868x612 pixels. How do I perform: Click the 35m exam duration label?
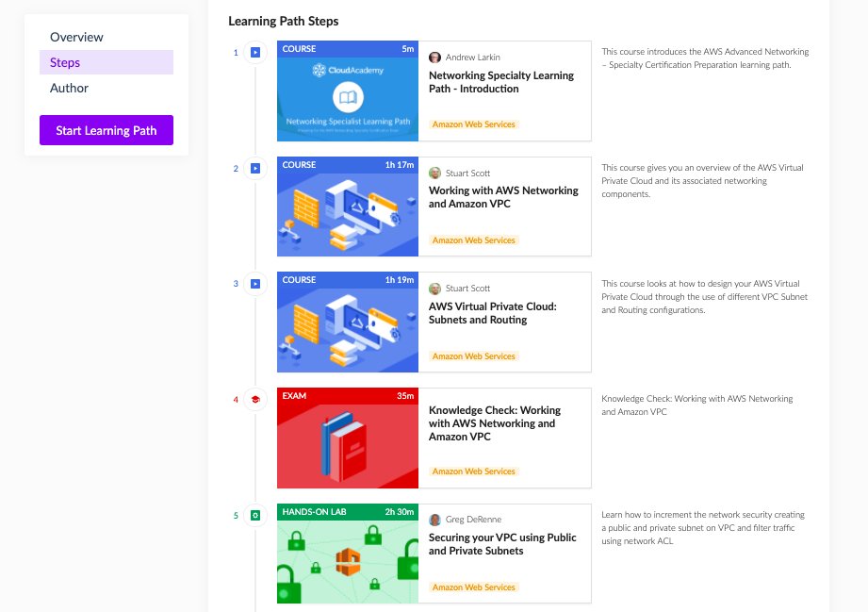point(405,396)
